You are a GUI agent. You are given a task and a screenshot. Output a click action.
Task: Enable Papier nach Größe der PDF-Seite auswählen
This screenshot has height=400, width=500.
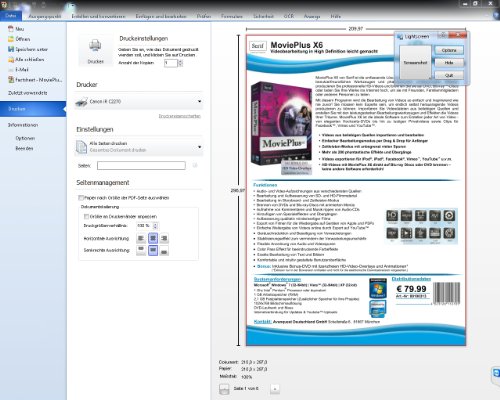81,198
